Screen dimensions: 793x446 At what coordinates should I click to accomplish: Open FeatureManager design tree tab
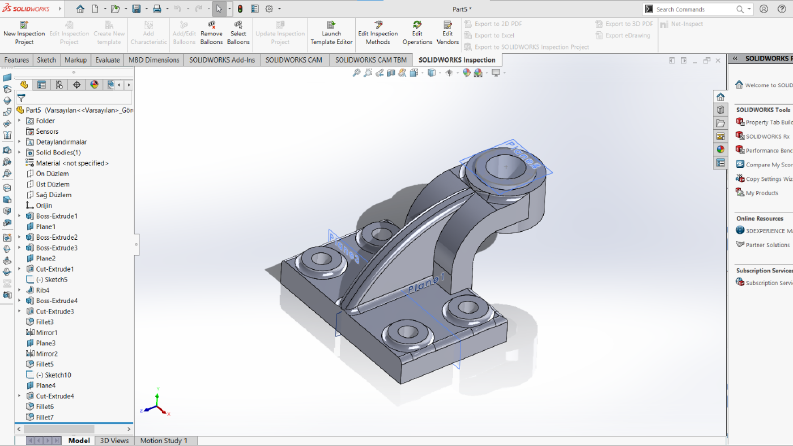point(24,85)
